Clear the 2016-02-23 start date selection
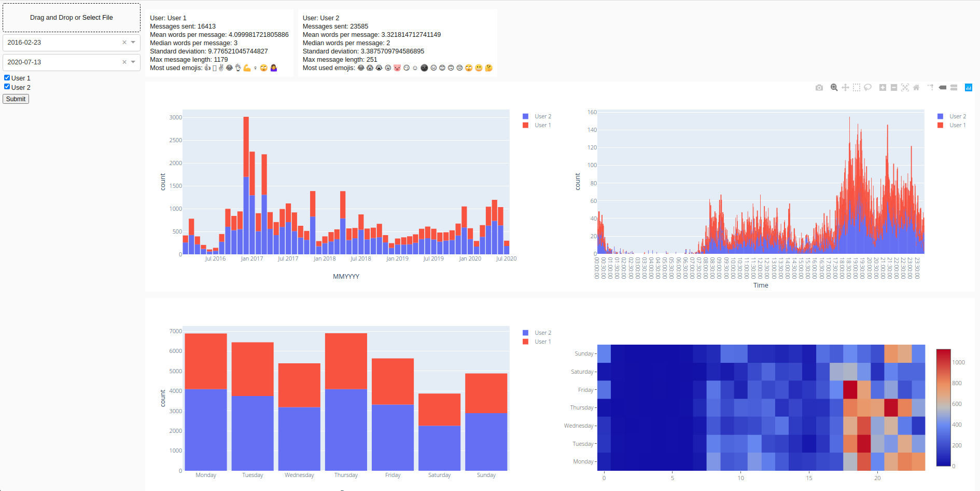This screenshot has height=491, width=980. (124, 43)
